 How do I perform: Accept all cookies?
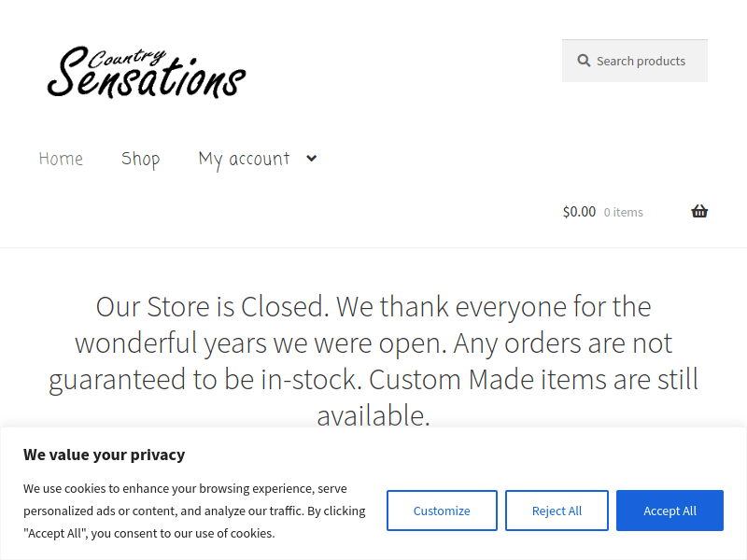(669, 511)
